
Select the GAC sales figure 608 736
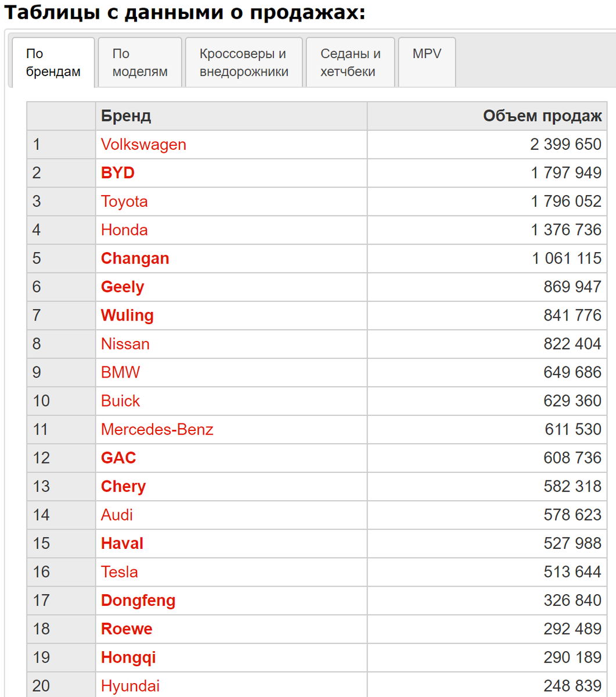572,458
